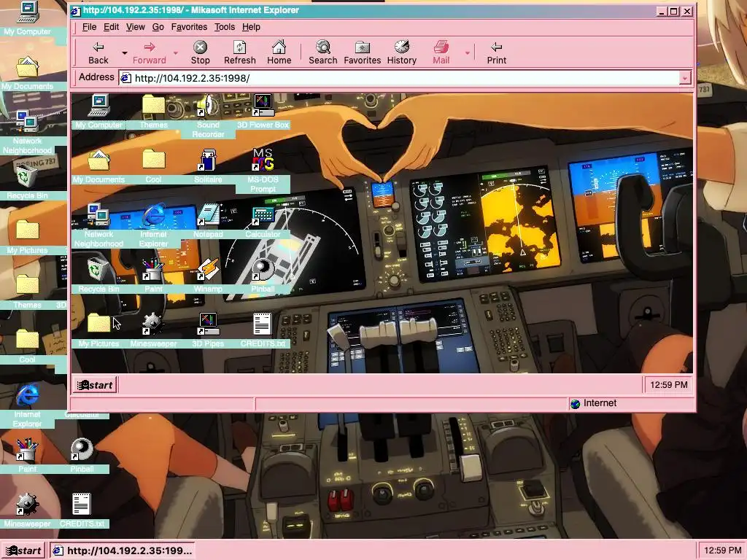Select Calculator icon in browser page

263,221
